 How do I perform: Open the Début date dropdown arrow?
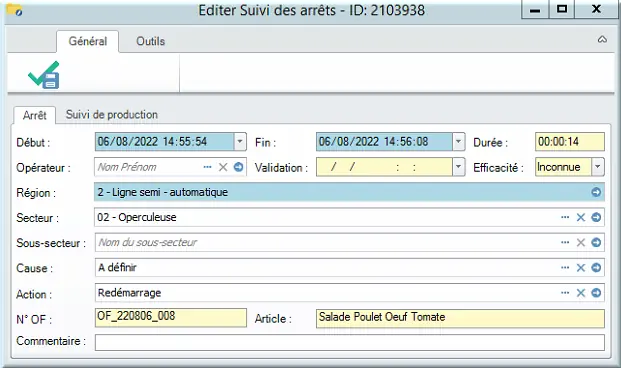point(240,141)
